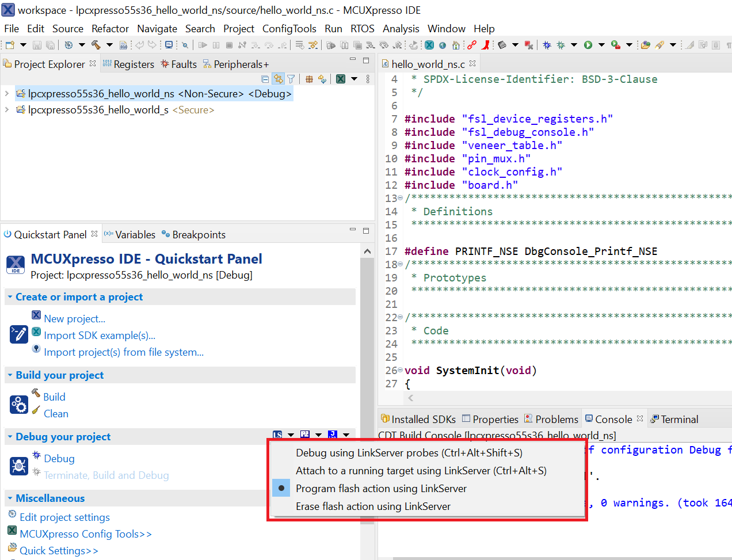Open the ConfigTools menu
This screenshot has height=560, width=732.
(289, 29)
